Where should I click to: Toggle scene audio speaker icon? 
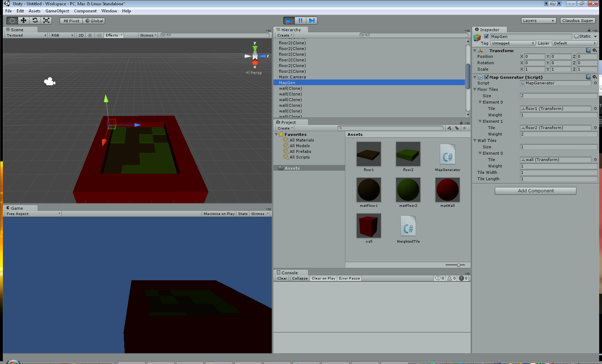99,35
